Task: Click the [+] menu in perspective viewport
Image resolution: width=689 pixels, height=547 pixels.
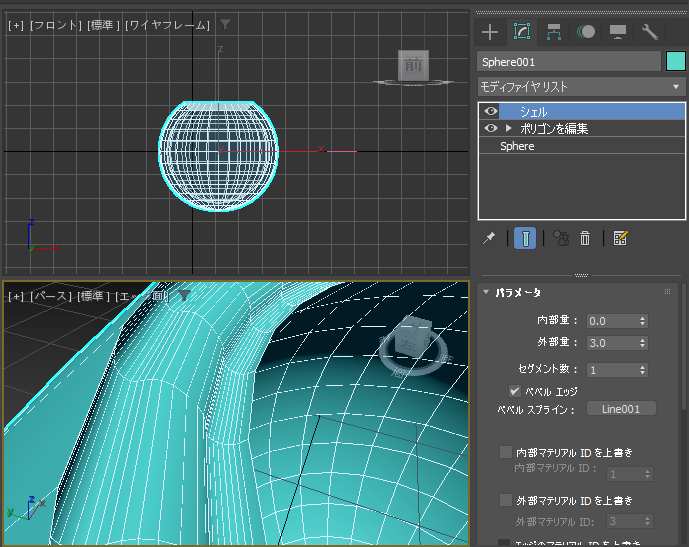Action: (x=16, y=297)
